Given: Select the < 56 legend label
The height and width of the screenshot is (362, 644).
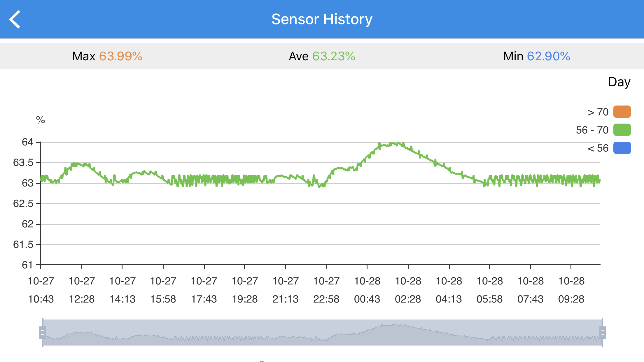Looking at the screenshot, I should pos(598,148).
